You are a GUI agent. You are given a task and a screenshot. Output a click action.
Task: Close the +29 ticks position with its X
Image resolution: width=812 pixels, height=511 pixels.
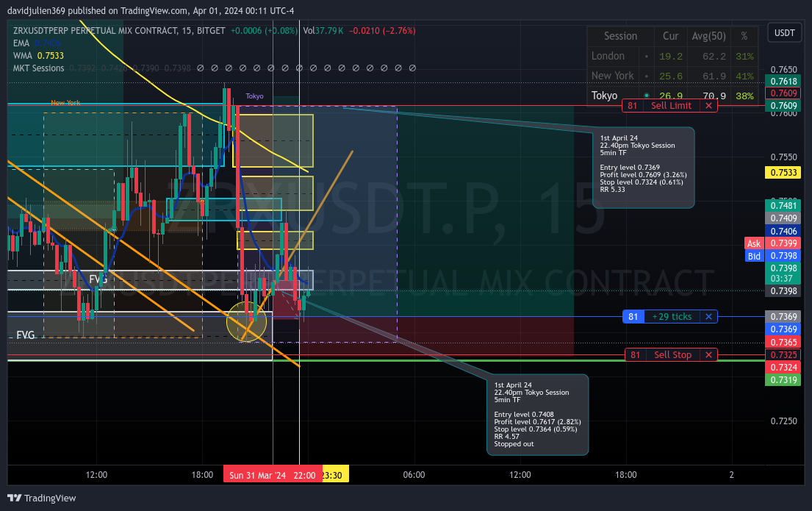click(708, 317)
